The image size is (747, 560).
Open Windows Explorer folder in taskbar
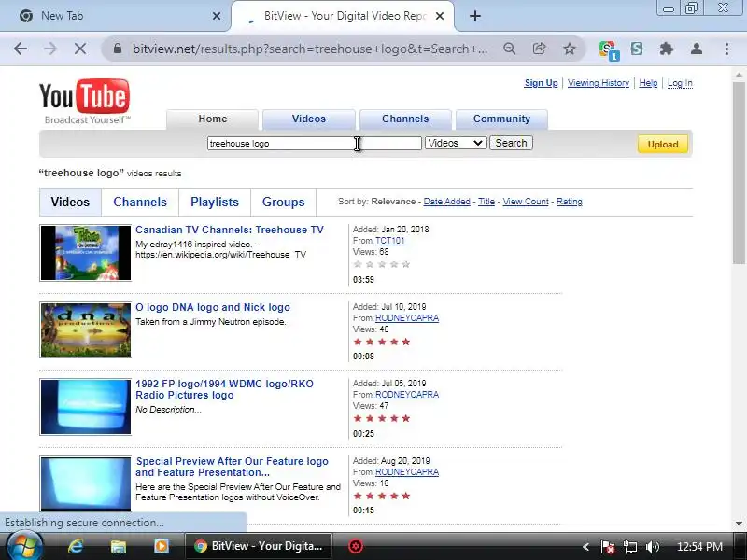[x=119, y=546]
